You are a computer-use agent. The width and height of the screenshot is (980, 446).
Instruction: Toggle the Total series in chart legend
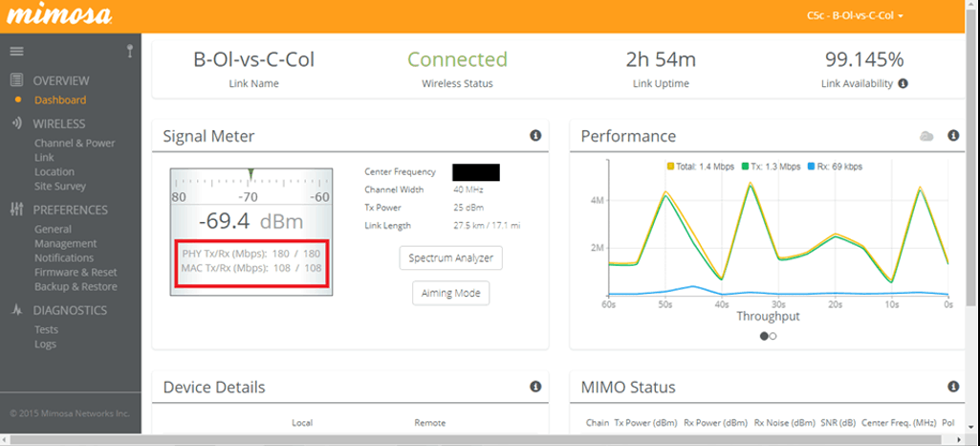click(700, 167)
